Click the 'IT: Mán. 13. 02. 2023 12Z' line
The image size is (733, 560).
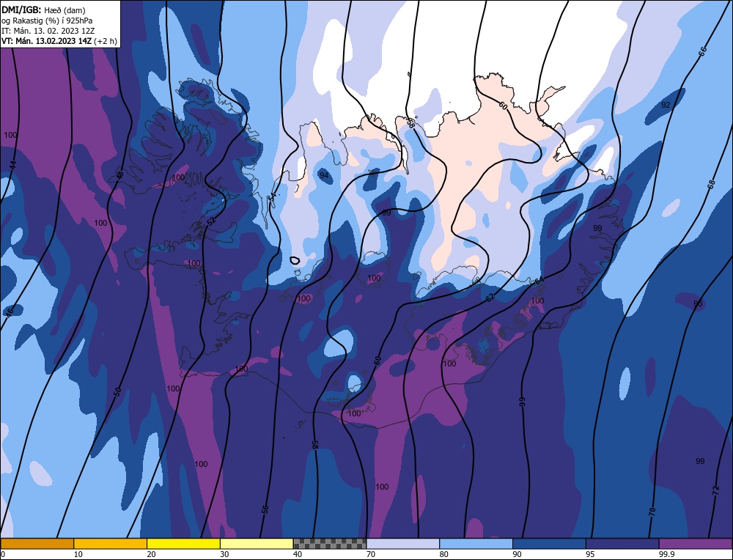pyautogui.click(x=48, y=31)
